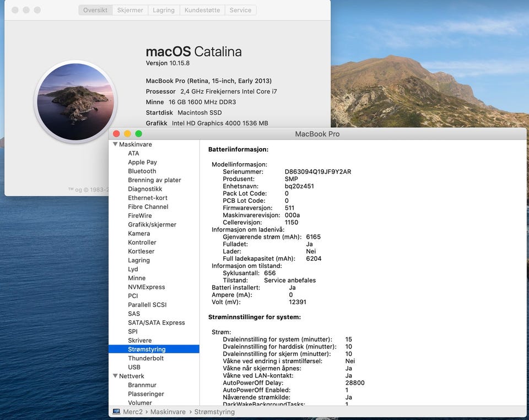Click the AutoPowerOff Delay value 28800

[355, 383]
